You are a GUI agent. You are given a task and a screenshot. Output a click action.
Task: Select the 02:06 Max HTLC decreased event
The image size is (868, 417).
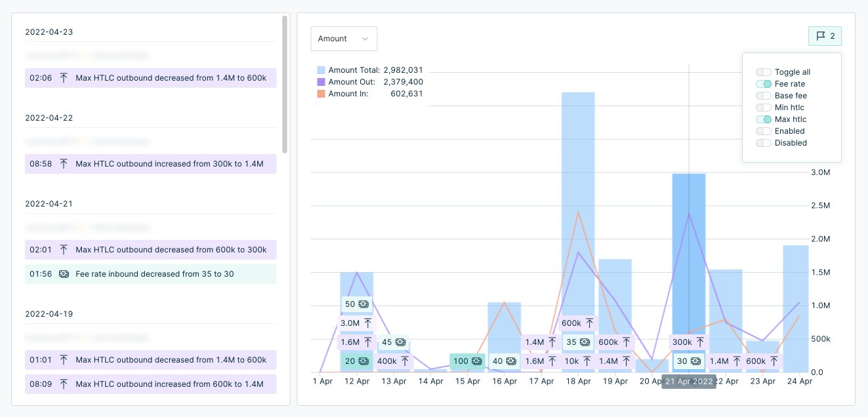click(150, 78)
